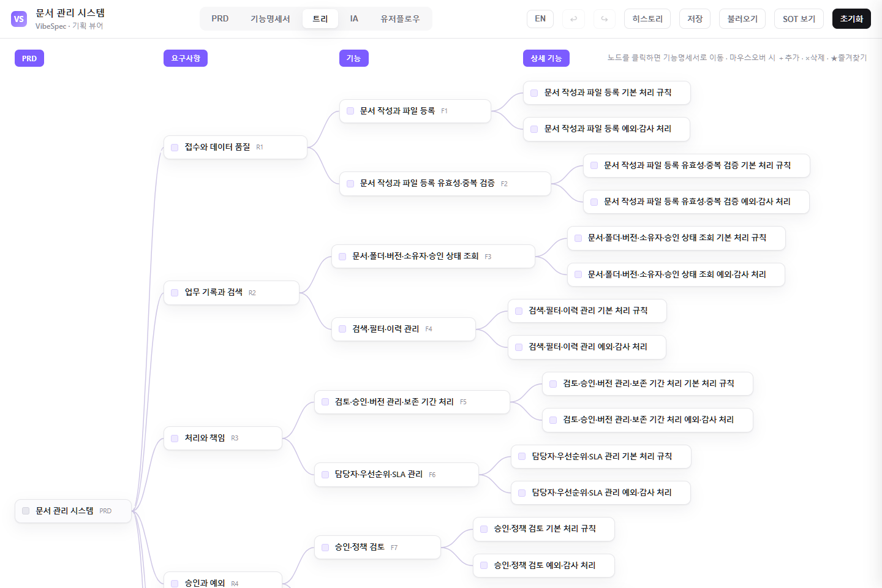Select 상태 조회 기본 처리 규칙 node
Viewport: 882px width, 588px height.
[x=676, y=238]
